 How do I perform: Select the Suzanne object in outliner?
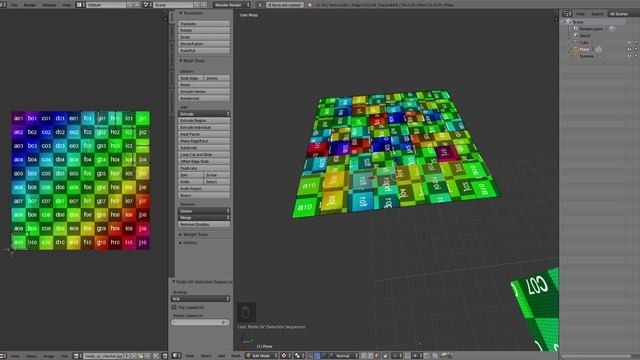coord(587,56)
